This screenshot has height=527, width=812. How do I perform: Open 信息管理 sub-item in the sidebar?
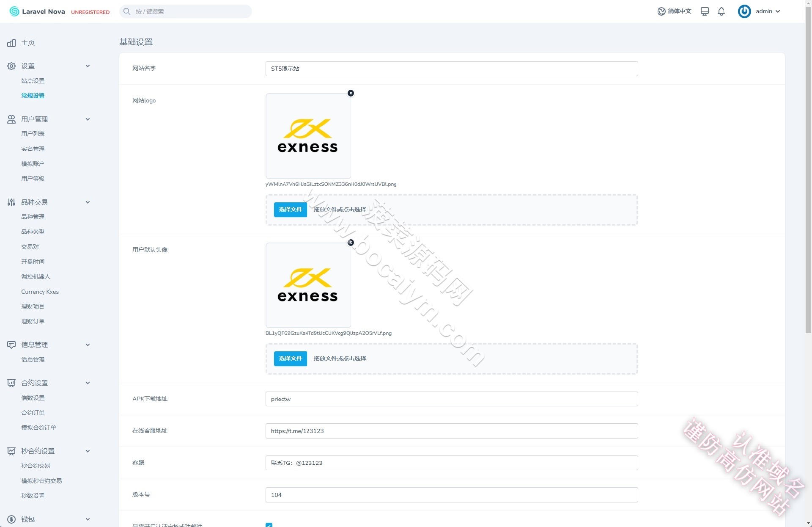tap(33, 360)
